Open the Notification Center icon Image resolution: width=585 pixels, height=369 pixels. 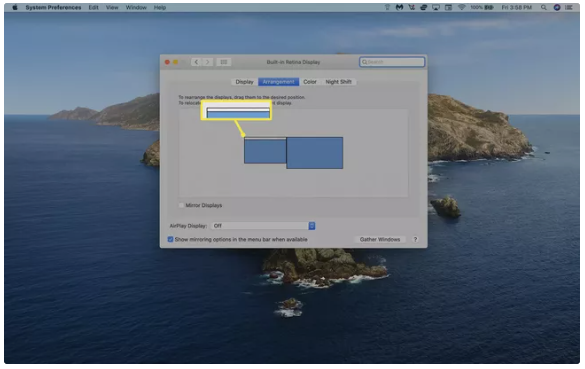coord(569,7)
